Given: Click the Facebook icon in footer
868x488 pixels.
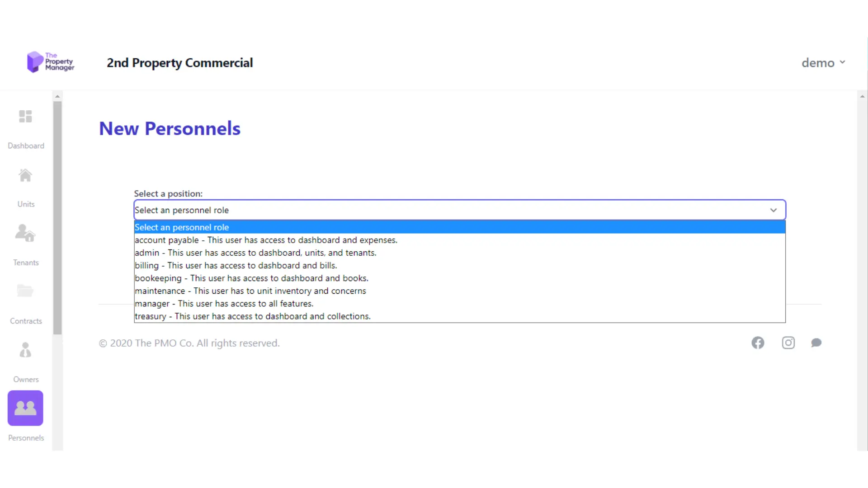Looking at the screenshot, I should pyautogui.click(x=758, y=343).
